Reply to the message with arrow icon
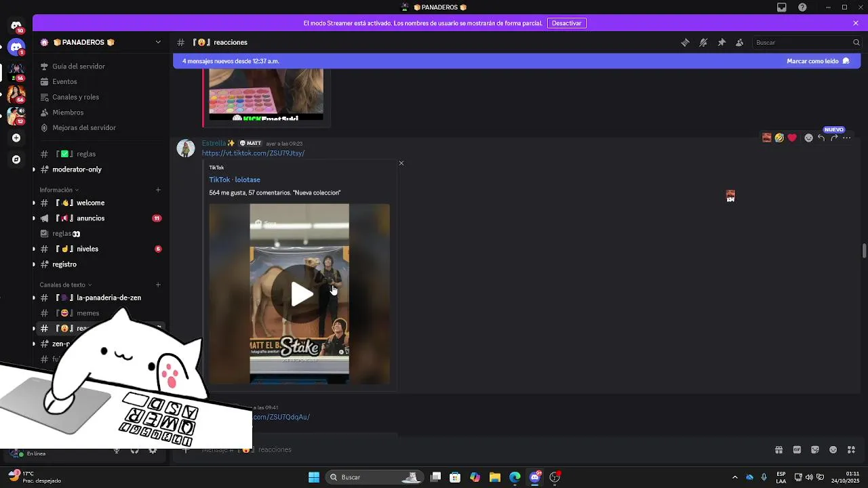This screenshot has height=488, width=868. click(x=821, y=138)
